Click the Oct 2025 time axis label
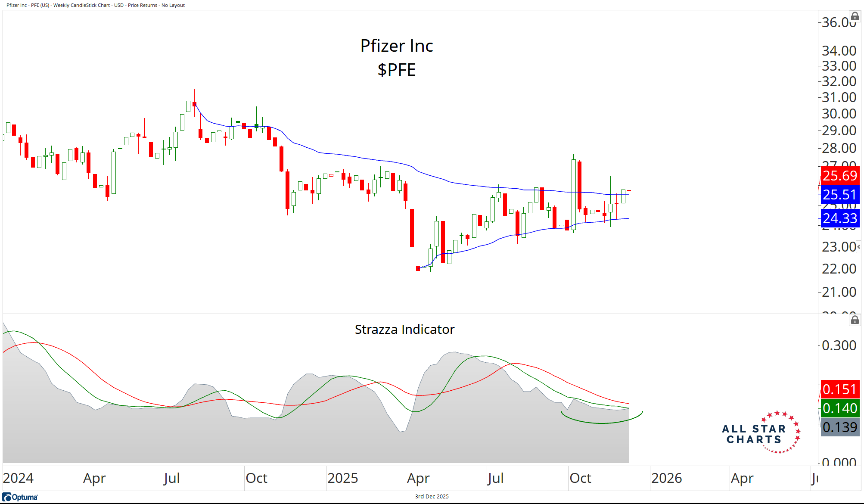This screenshot has height=504, width=864. click(580, 478)
